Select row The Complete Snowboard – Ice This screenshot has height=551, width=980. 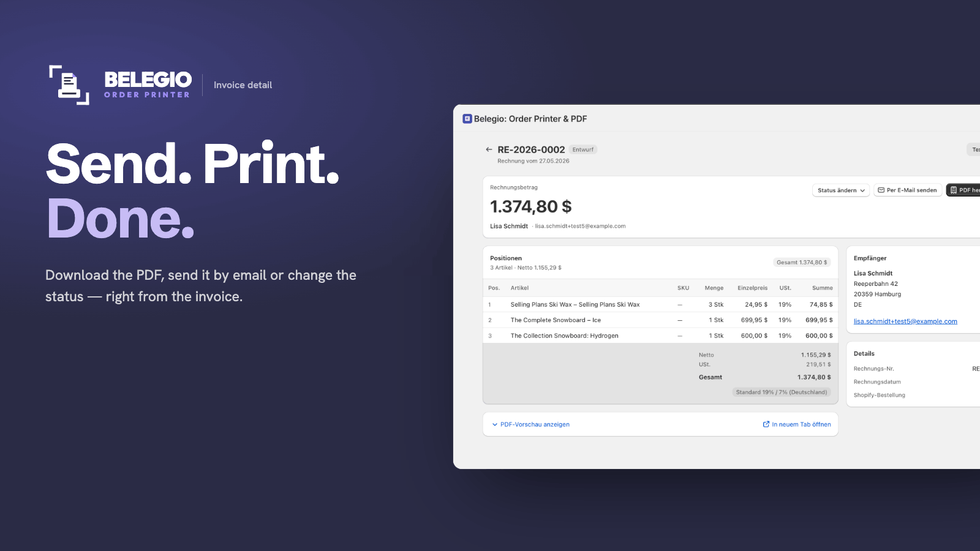click(x=660, y=320)
